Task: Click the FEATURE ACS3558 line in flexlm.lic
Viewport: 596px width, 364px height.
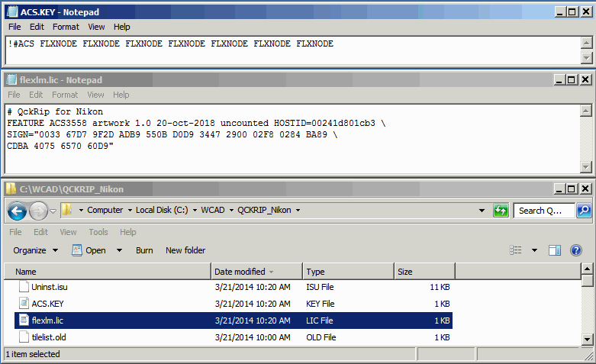Action: (196, 123)
